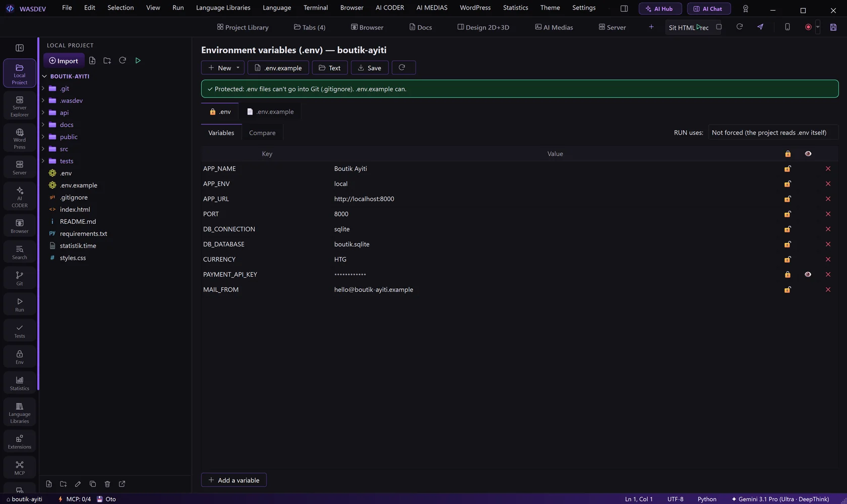Click the green run project icon

click(x=138, y=60)
